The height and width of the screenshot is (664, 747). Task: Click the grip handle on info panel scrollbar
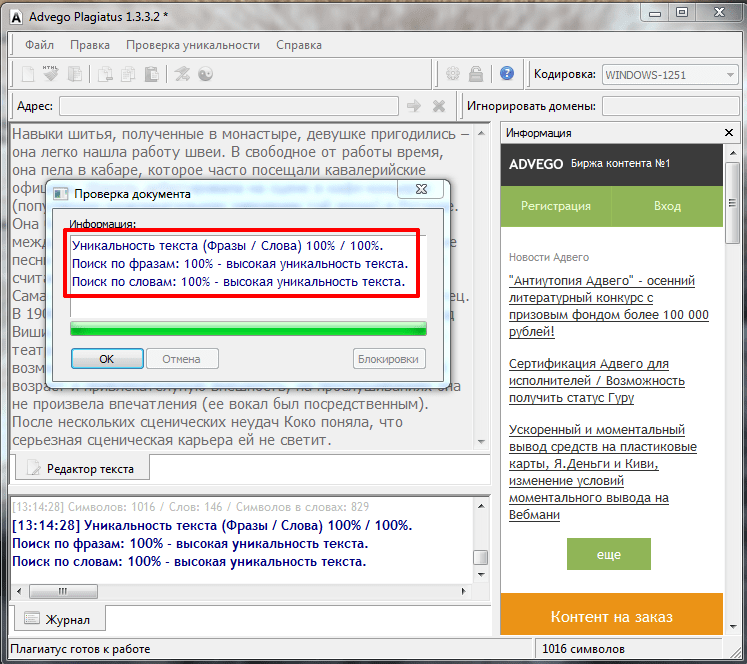click(733, 203)
